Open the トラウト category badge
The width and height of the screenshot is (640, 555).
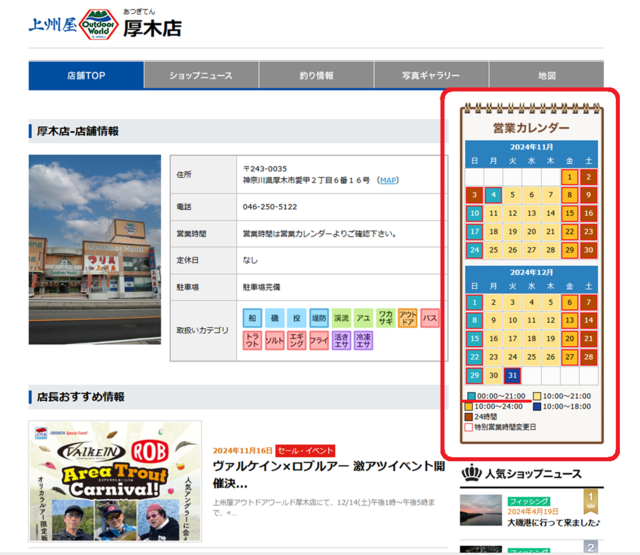click(x=252, y=341)
